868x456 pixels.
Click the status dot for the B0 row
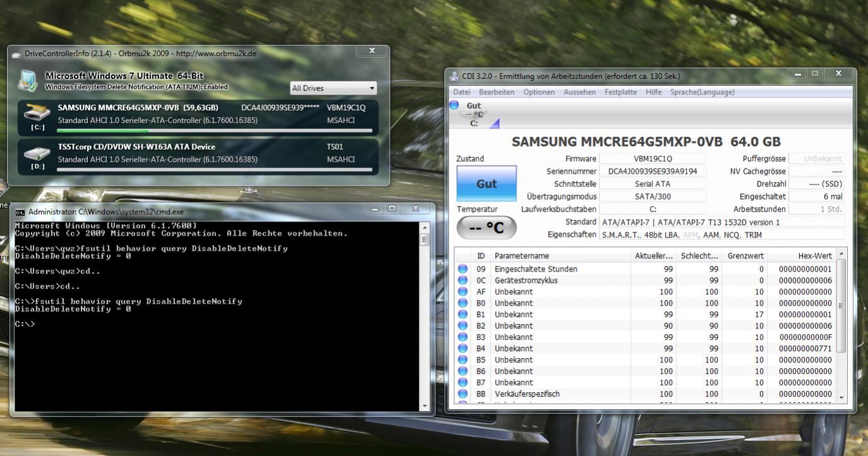point(463,303)
